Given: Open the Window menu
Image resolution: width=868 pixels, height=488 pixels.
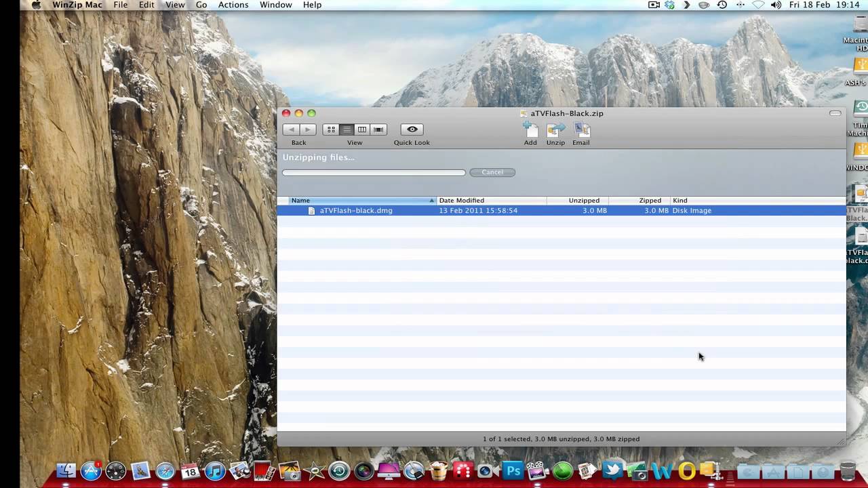Looking at the screenshot, I should pos(276,5).
